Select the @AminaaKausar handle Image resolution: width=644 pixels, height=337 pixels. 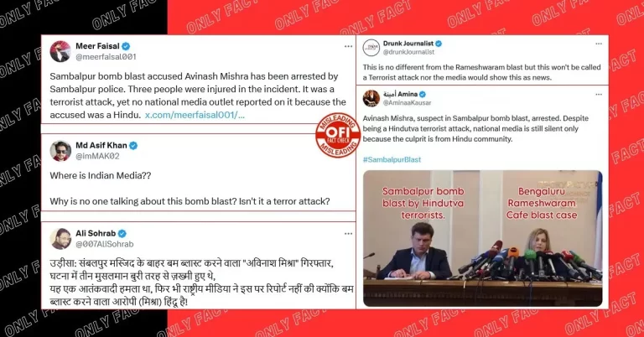(407, 103)
